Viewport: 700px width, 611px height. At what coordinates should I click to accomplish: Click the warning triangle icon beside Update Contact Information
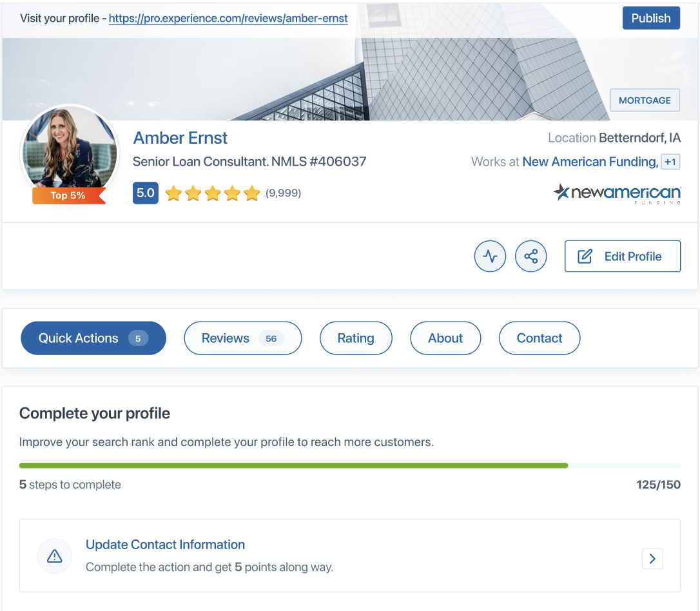coord(54,556)
